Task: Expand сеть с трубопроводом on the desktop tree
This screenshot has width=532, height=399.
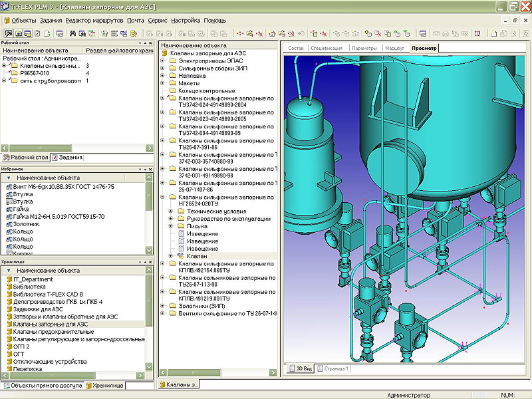Action: click(x=4, y=80)
